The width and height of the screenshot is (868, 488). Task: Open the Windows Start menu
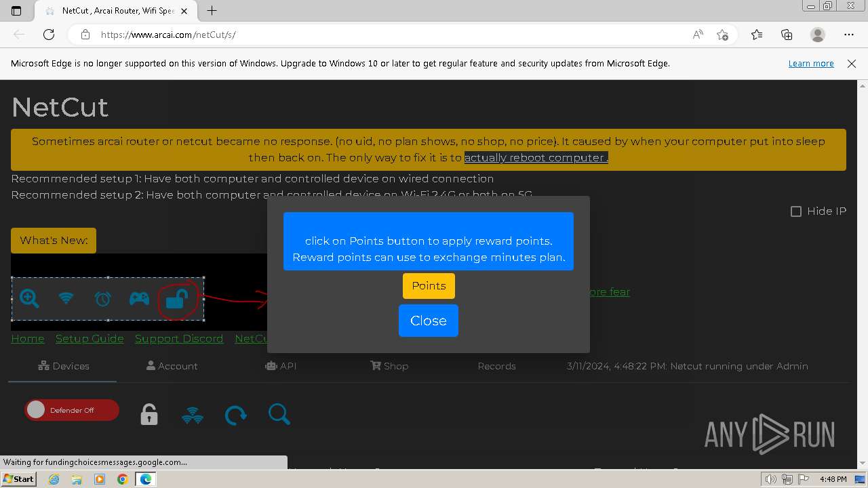[18, 479]
